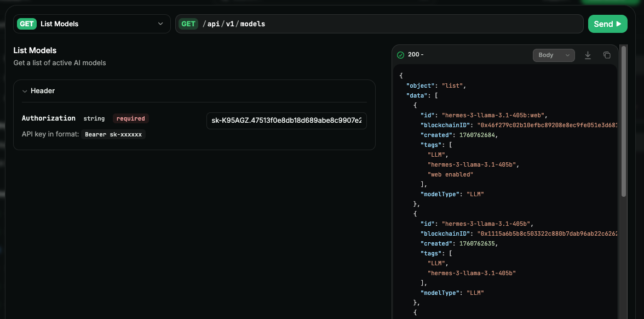Click the 200 status code text

click(x=413, y=55)
